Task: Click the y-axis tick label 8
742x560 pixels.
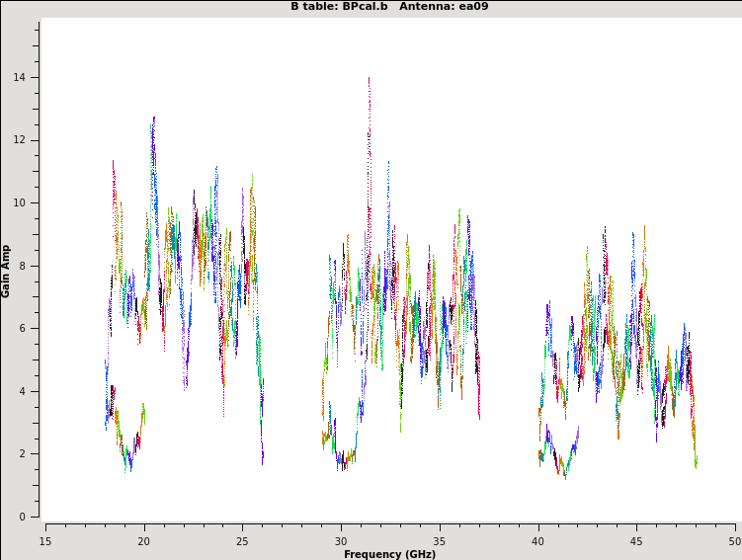Action: 24,266
